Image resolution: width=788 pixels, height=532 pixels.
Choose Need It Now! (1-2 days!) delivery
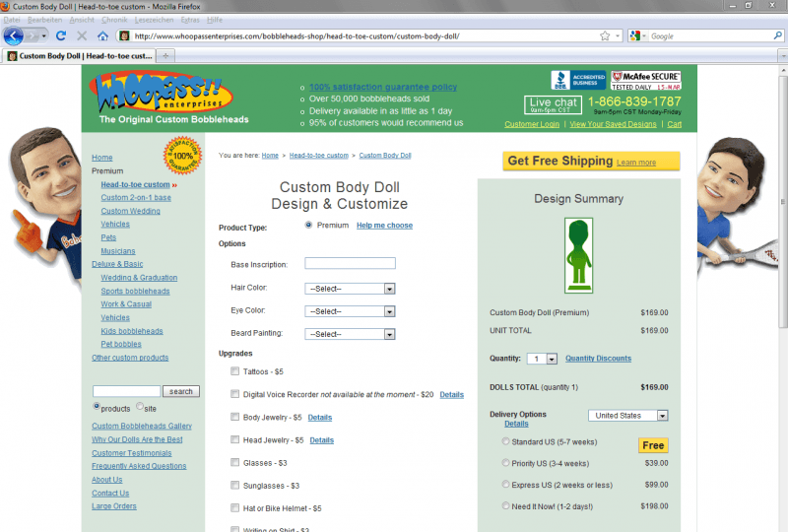(505, 505)
